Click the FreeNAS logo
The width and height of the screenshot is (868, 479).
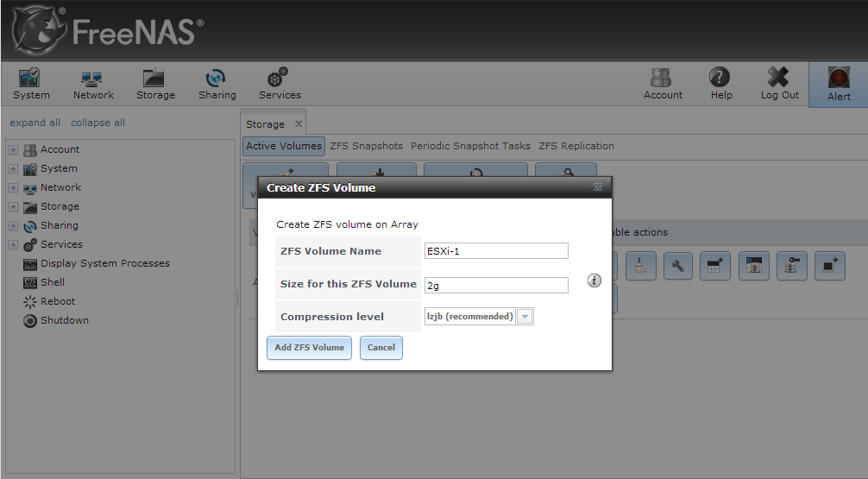coord(108,30)
